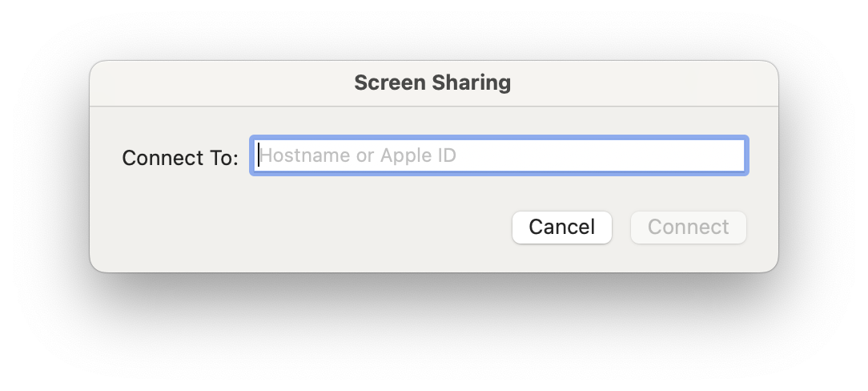868x391 pixels.
Task: Choose Cancel to abort screen sharing
Action: [x=561, y=228]
